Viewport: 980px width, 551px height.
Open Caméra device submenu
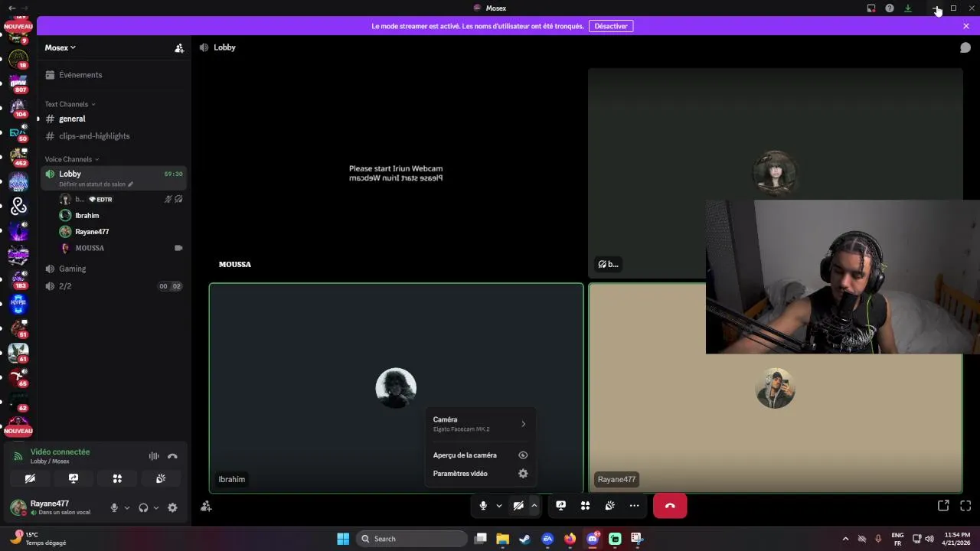(480, 424)
